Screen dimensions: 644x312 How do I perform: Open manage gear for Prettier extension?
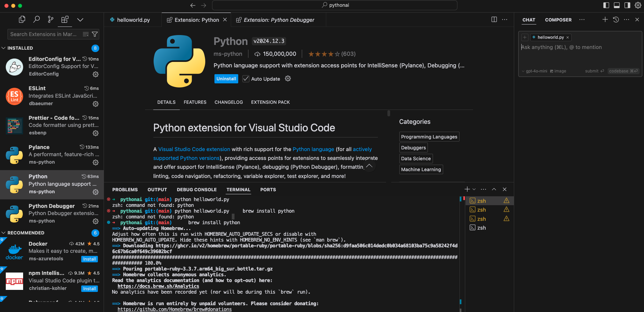coord(95,133)
